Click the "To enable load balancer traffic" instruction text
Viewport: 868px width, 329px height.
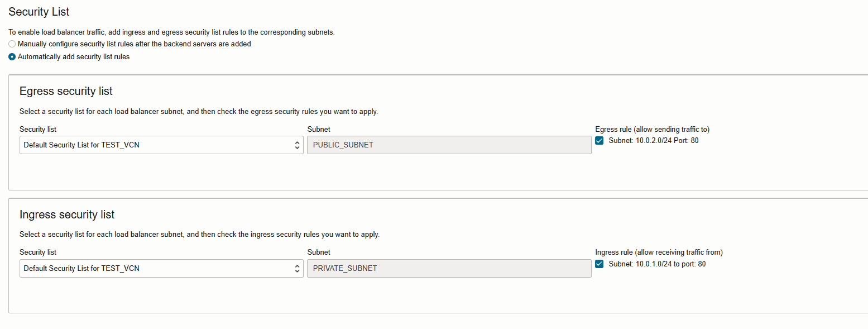pos(171,32)
